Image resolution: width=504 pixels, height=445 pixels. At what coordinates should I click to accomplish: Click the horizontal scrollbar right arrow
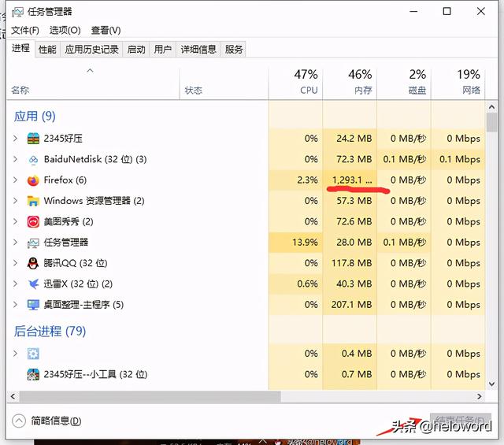coord(480,396)
